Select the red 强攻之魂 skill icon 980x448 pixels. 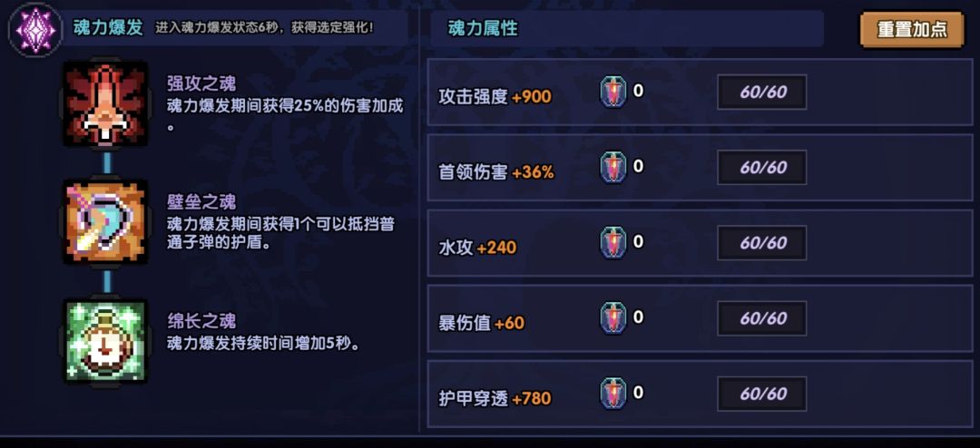[x=105, y=104]
